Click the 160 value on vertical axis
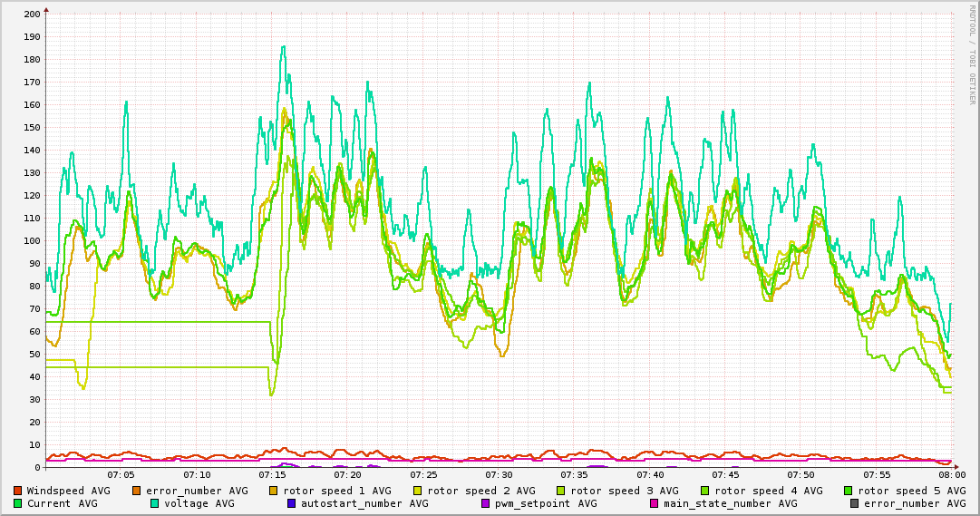The image size is (980, 516). (x=31, y=105)
